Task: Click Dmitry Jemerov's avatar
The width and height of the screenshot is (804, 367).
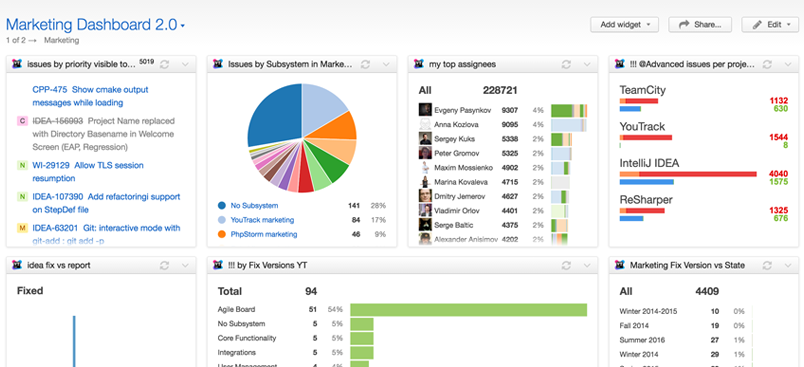Action: (x=425, y=196)
